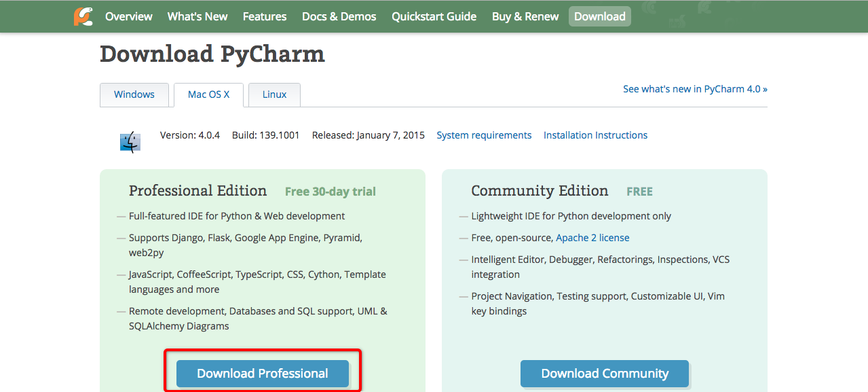
Task: Open the Quickstart Guide page
Action: pos(434,16)
